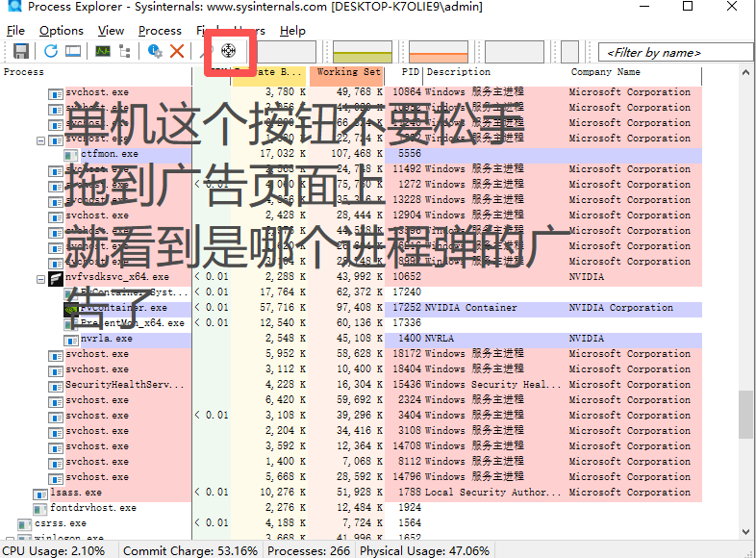Image resolution: width=756 pixels, height=558 pixels.
Task: Open the View menu
Action: coord(111,31)
